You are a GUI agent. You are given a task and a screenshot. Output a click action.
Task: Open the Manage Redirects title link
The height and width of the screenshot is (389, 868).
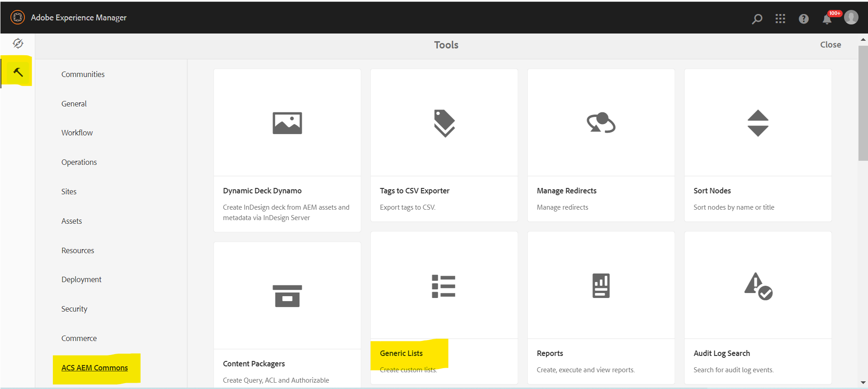pos(567,191)
